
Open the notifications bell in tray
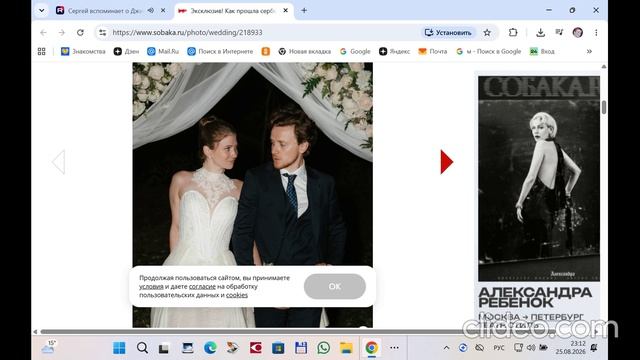[594, 348]
